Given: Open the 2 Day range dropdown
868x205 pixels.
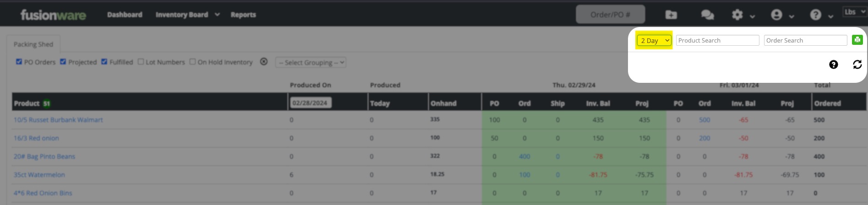Looking at the screenshot, I should click(654, 41).
